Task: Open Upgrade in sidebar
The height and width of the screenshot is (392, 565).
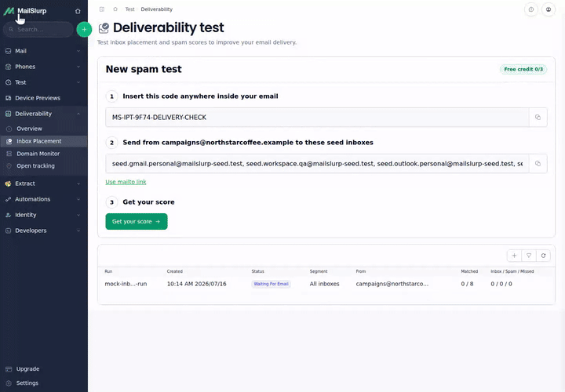Action: 27,369
